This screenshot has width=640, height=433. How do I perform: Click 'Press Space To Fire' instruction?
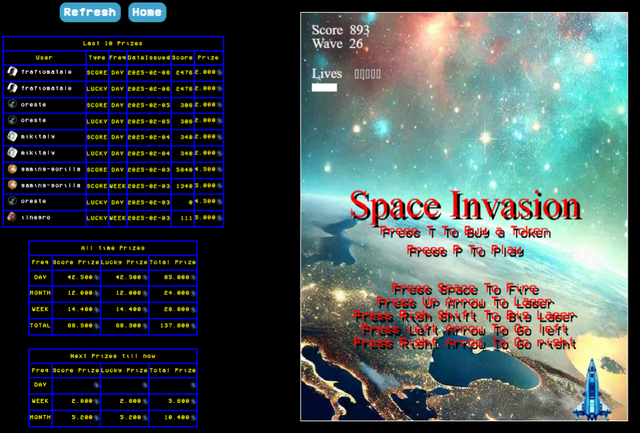465,289
